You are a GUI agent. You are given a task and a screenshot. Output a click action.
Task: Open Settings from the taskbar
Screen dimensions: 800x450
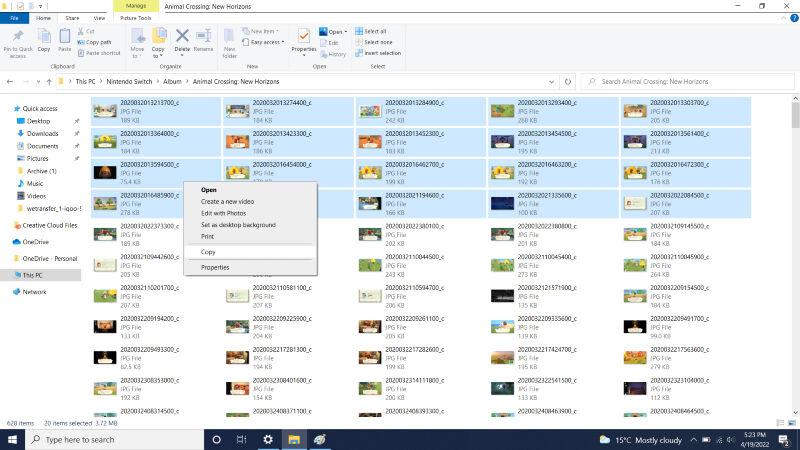pyautogui.click(x=267, y=440)
